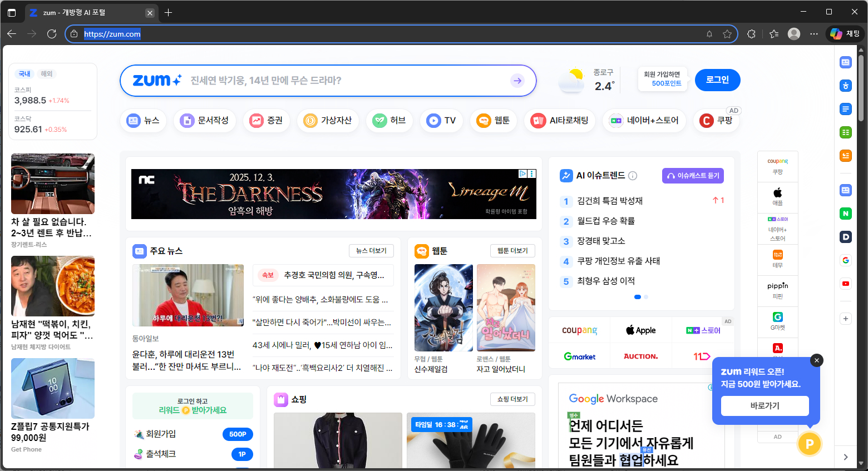Open the 허브 service icon
Viewport: 868px width, 471px height.
tap(389, 121)
